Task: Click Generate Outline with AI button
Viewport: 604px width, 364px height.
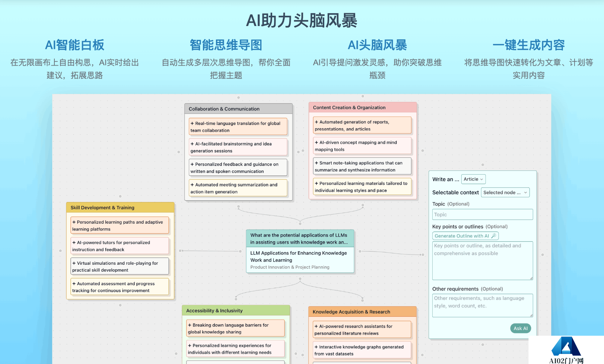Action: (x=465, y=236)
